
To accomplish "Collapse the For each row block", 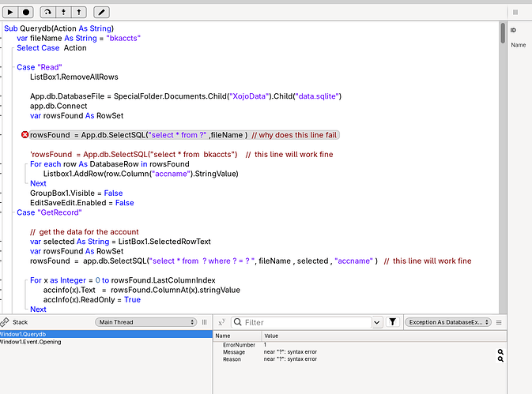I will coord(26,164).
